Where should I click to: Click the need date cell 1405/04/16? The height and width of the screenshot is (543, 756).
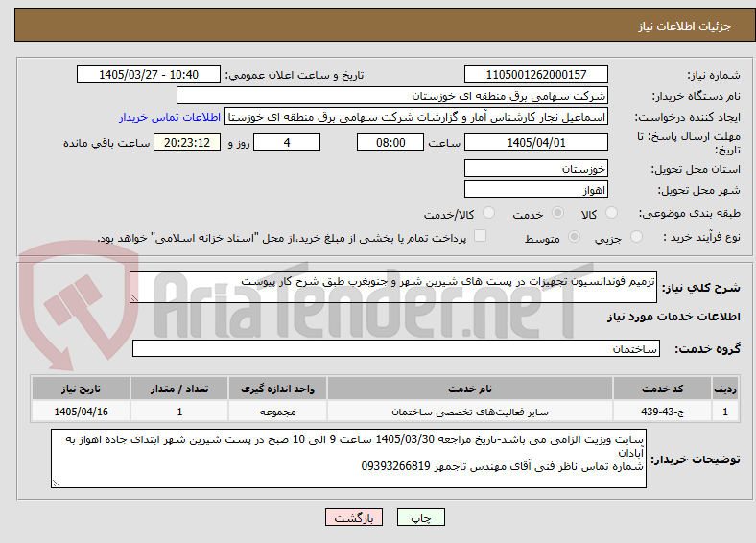pyautogui.click(x=81, y=412)
